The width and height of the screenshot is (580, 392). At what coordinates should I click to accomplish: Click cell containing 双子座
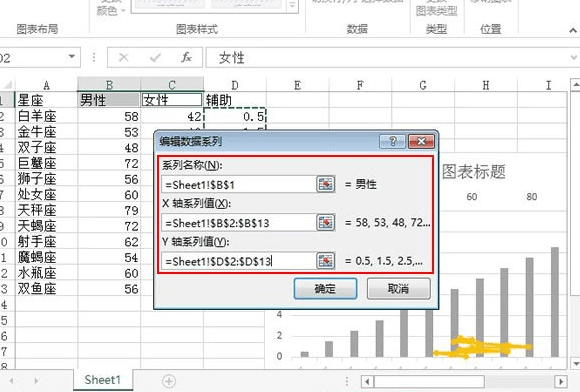pos(46,148)
